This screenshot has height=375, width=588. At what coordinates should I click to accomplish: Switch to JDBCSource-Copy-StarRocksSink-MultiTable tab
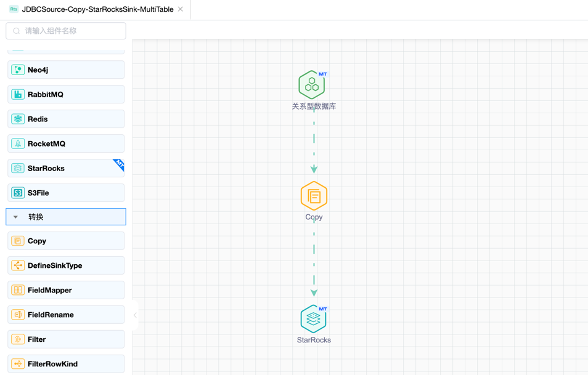pos(97,10)
